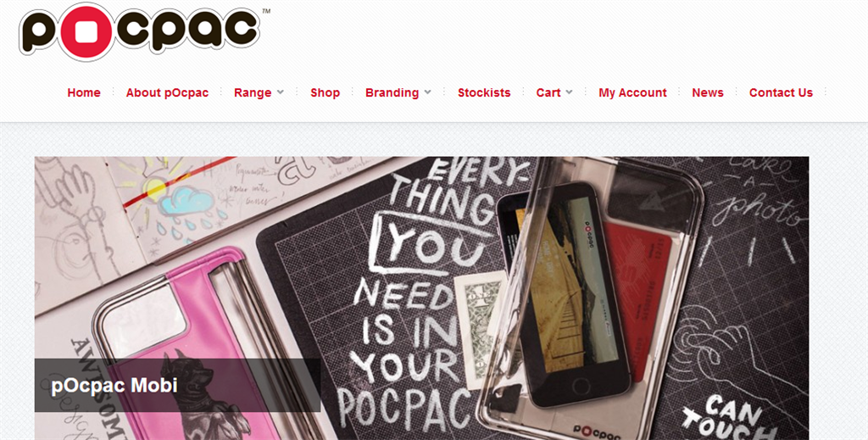The image size is (868, 440).
Task: Click the Cart menu label
Action: [548, 92]
